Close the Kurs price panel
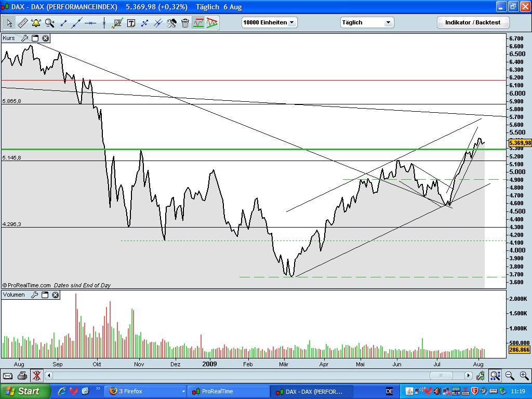This screenshot has width=532, height=399. (x=46, y=38)
